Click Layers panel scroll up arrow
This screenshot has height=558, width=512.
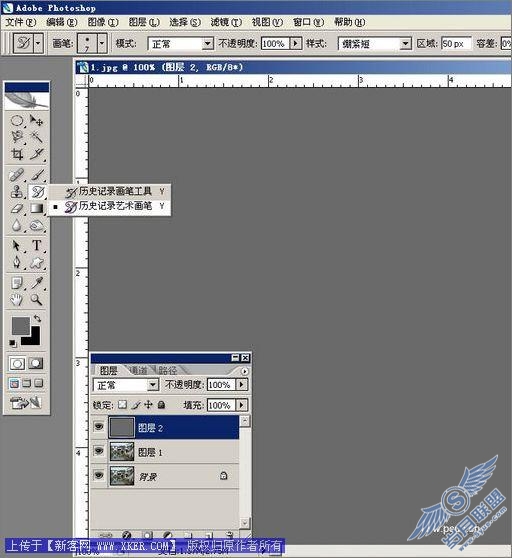click(x=245, y=421)
